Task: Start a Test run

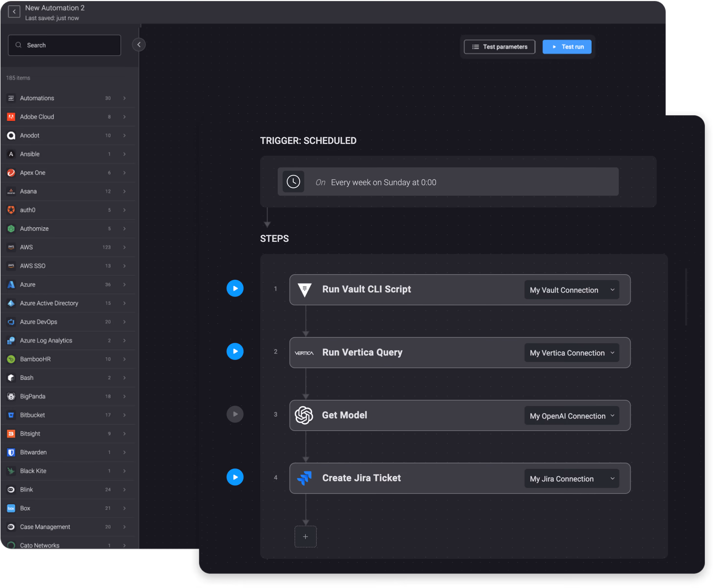Action: [x=567, y=47]
